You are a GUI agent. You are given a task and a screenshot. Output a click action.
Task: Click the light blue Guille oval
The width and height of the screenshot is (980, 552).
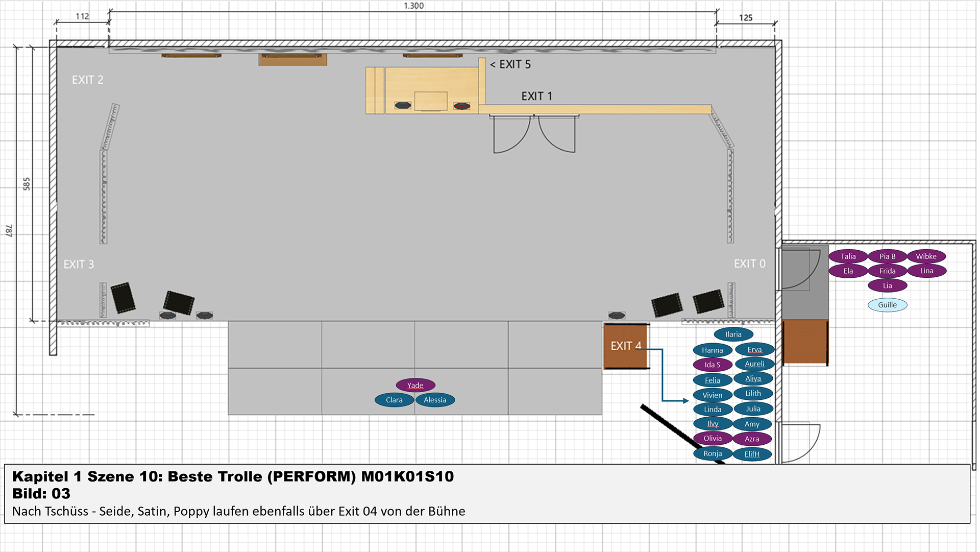(x=887, y=305)
